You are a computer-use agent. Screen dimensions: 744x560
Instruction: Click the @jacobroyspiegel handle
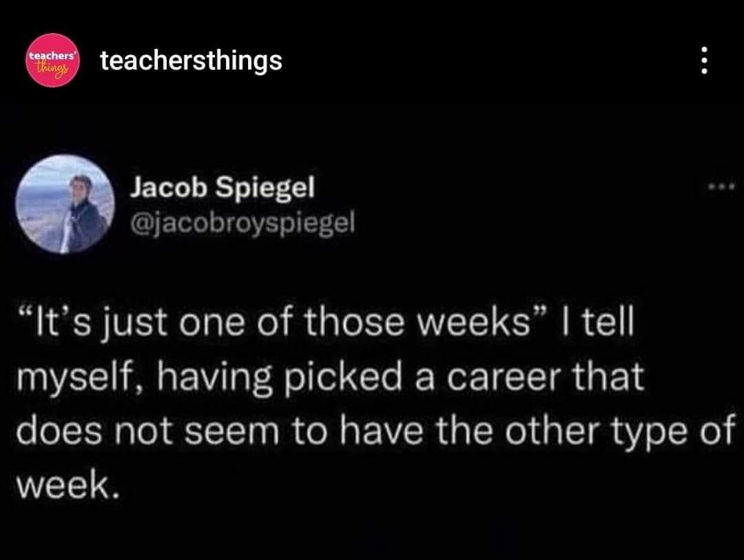tap(240, 222)
